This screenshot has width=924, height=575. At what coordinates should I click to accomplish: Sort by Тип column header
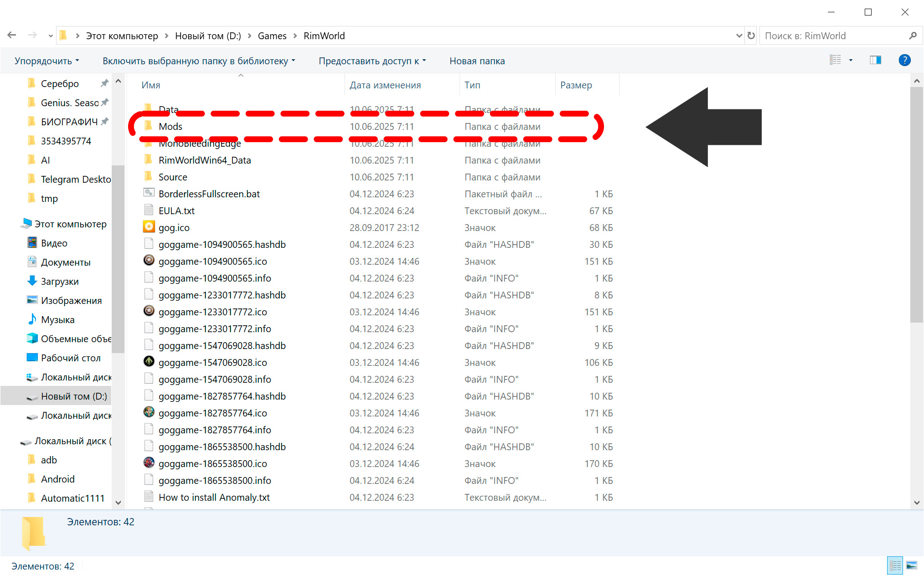[x=472, y=85]
